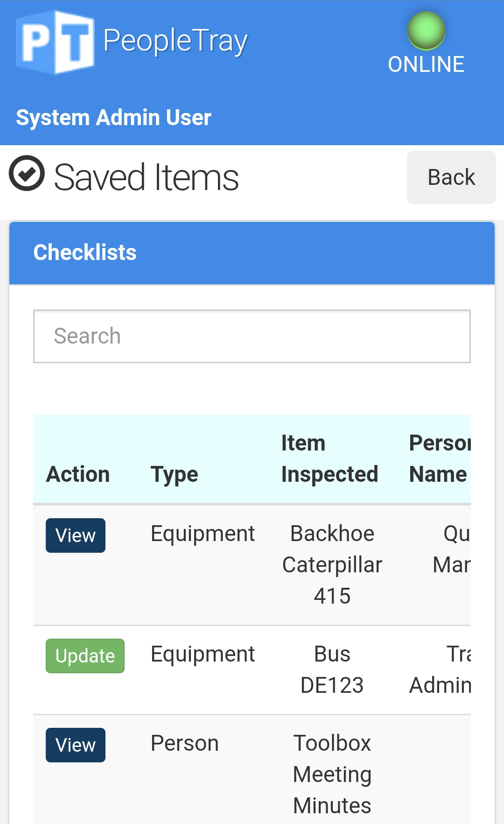Sort by the Action column header

(x=77, y=473)
